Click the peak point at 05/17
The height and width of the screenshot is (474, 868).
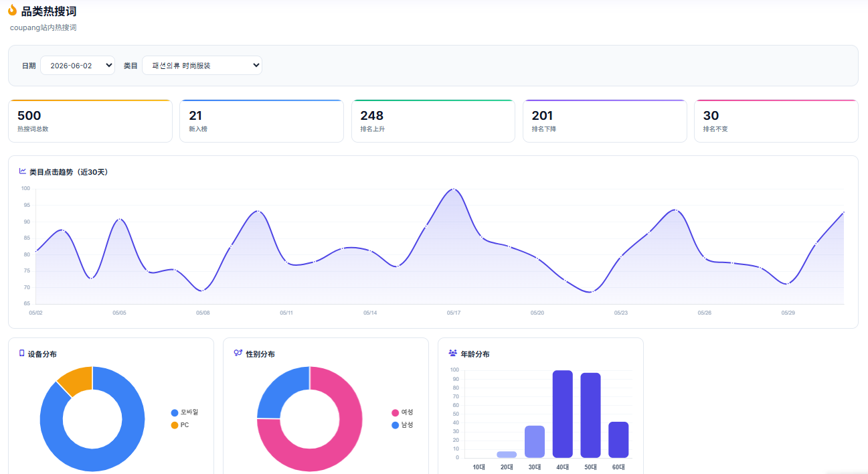(454, 189)
